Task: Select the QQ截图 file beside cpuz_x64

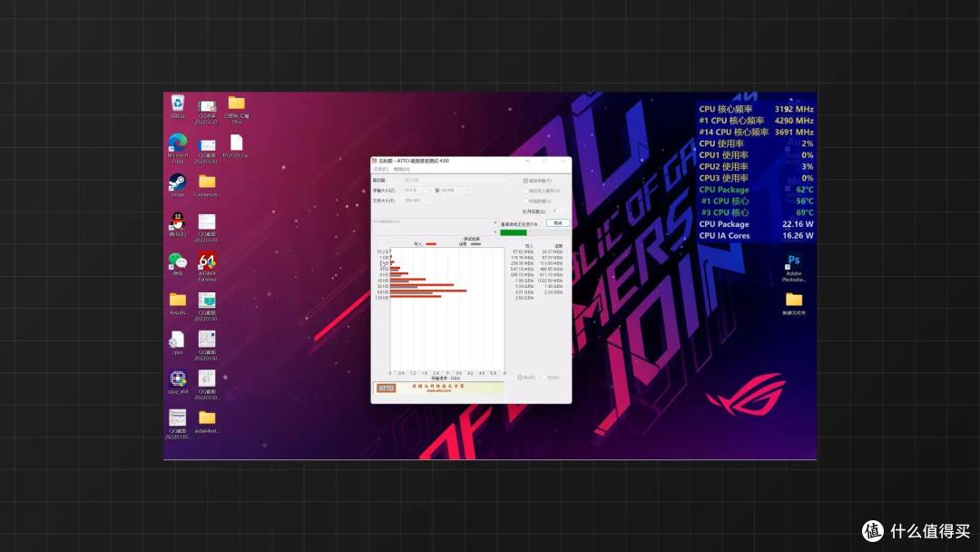Action: click(207, 382)
